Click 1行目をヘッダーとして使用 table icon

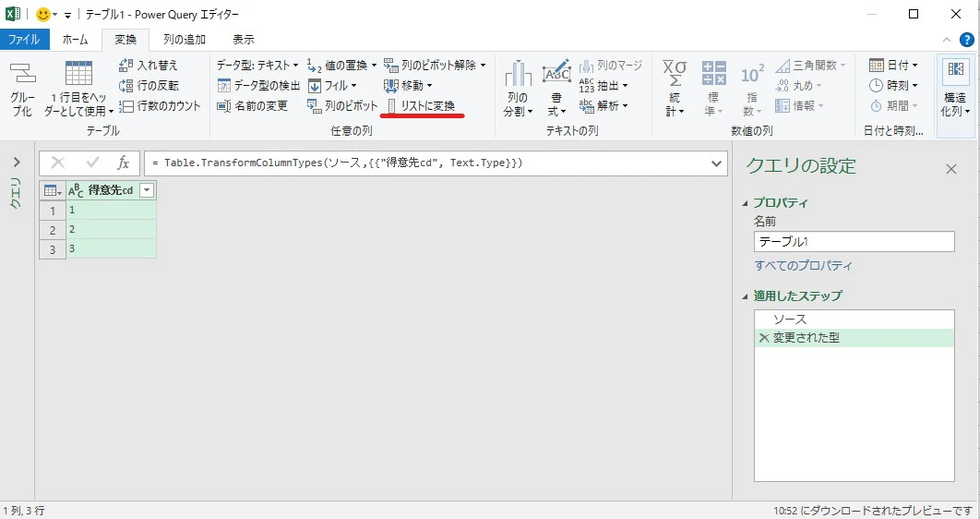(x=78, y=73)
